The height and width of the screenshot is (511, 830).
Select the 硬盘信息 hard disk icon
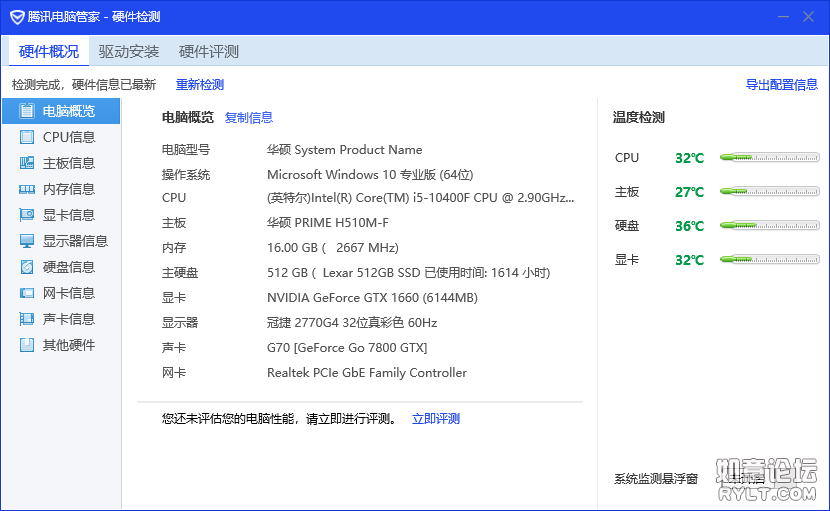(x=26, y=267)
